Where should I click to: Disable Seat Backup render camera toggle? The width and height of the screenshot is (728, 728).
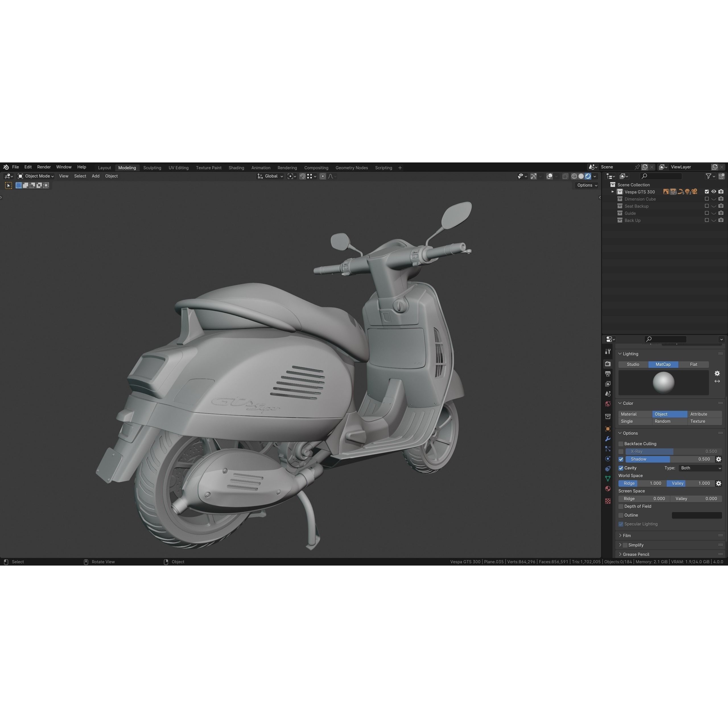click(x=721, y=206)
